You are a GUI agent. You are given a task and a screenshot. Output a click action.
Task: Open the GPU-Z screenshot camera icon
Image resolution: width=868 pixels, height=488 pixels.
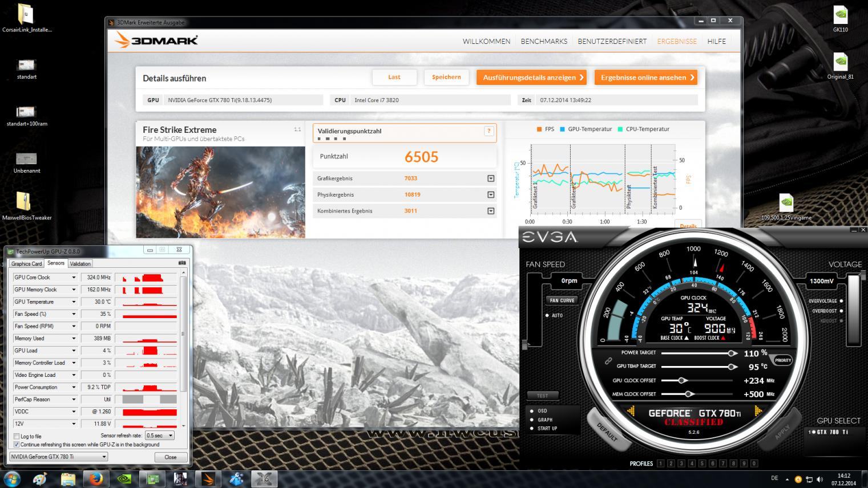click(182, 263)
